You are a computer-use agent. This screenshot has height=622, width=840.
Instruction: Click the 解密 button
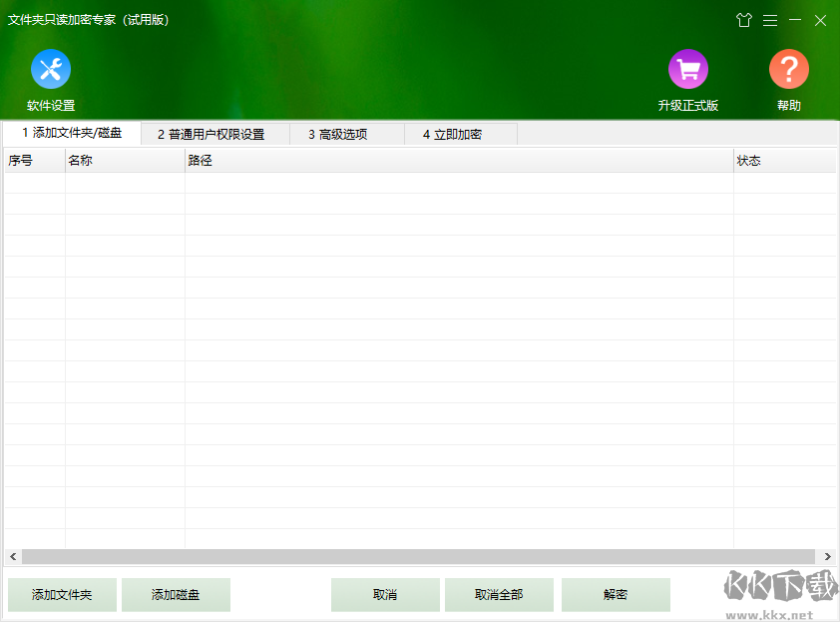point(616,595)
